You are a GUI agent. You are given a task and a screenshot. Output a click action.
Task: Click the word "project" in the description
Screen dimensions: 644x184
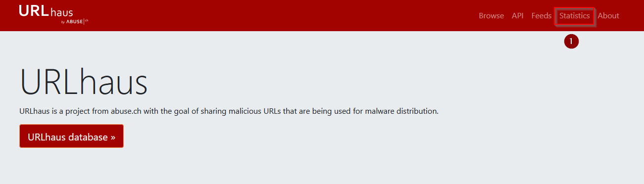(x=82, y=111)
